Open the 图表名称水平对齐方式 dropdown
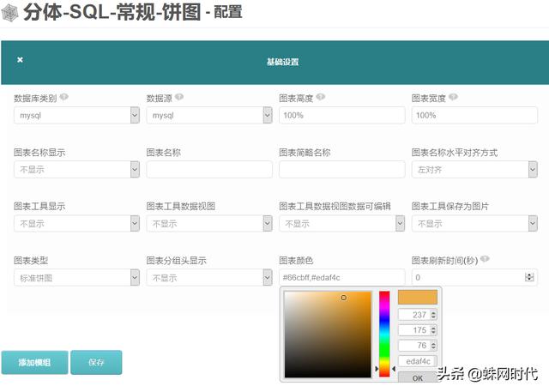 (x=474, y=169)
